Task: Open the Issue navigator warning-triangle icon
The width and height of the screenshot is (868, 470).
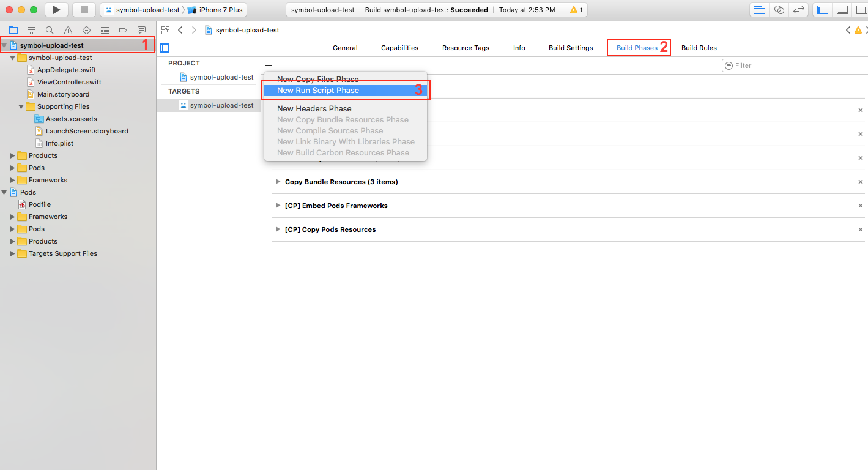Action: coord(68,30)
